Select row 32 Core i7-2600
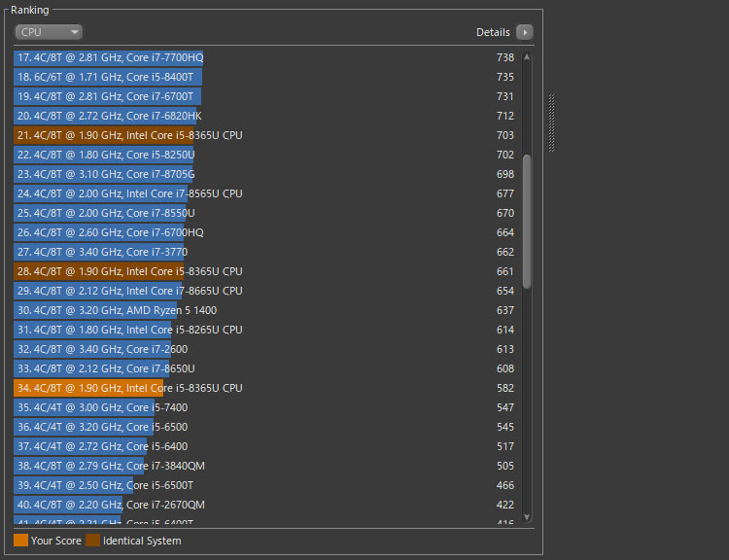 (x=266, y=349)
